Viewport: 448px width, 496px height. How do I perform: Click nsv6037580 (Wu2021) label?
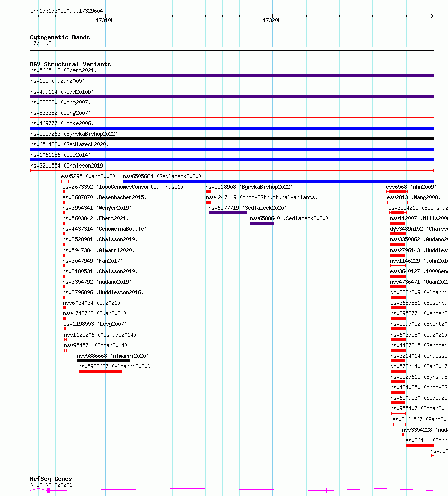(419, 335)
